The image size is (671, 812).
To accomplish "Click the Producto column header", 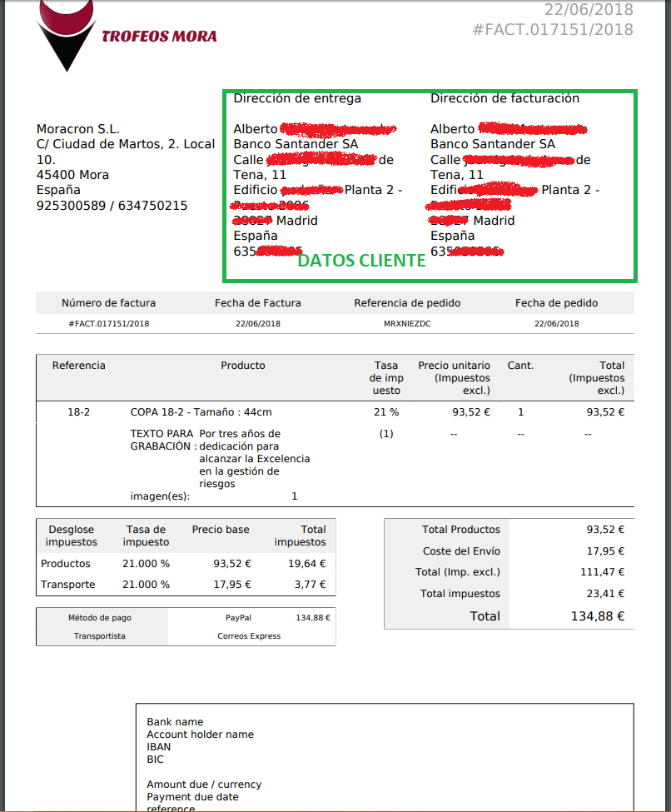I will pos(243,366).
